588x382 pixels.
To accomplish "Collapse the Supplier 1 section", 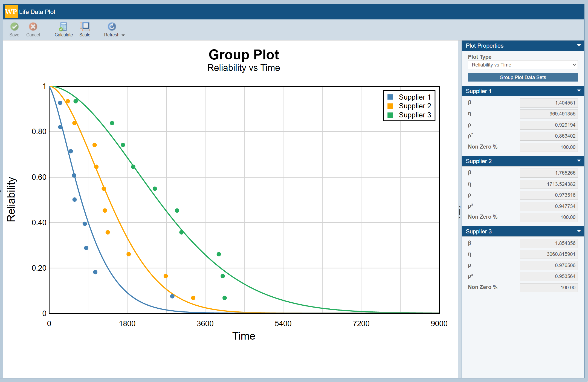I will (579, 91).
